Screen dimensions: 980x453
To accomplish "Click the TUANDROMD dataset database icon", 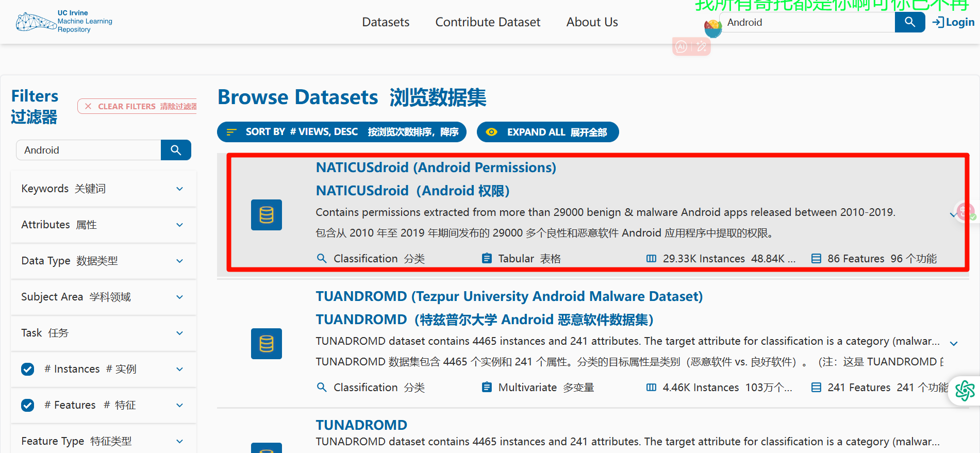I will tap(267, 344).
